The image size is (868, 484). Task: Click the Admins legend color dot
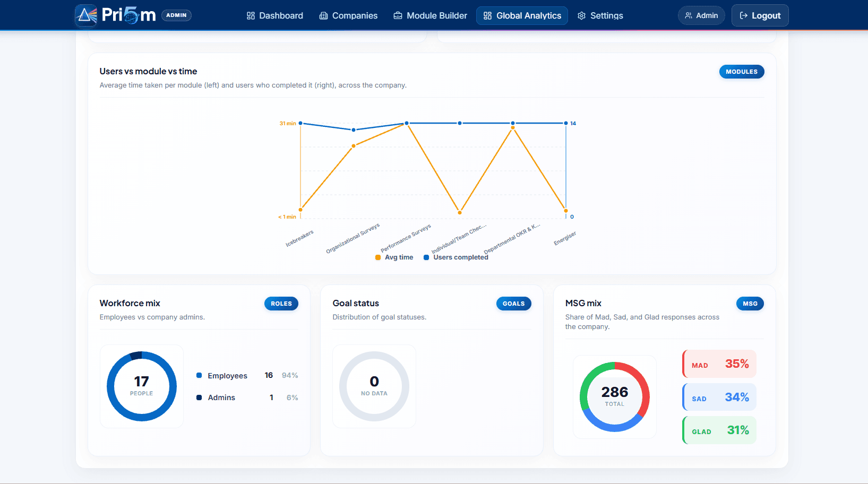tap(199, 397)
